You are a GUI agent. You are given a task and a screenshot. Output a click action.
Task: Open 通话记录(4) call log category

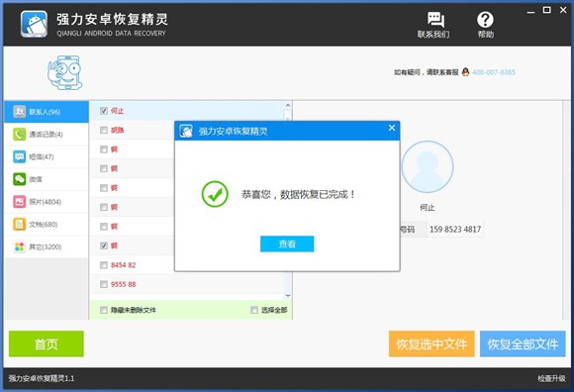(47, 135)
